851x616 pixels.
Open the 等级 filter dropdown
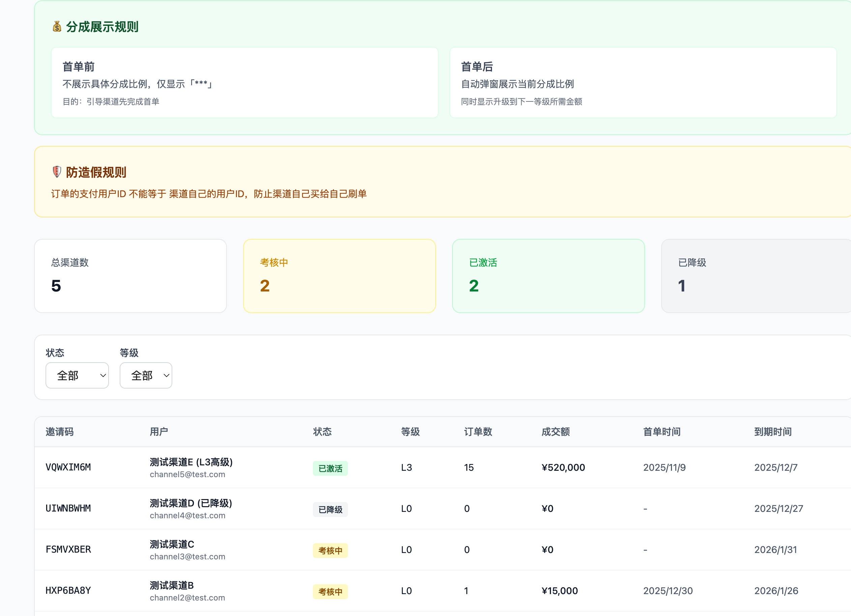[x=146, y=375]
